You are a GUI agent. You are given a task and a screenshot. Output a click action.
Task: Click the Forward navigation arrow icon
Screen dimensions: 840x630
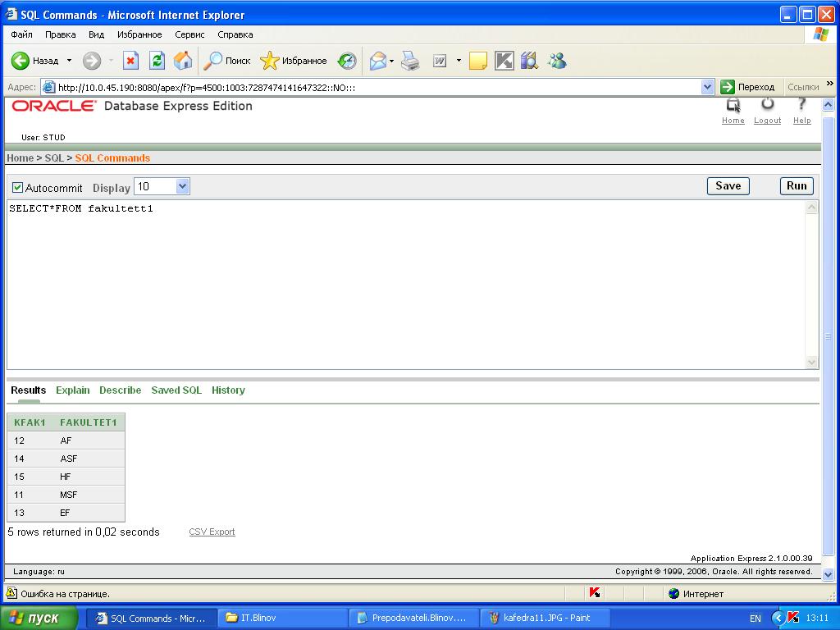92,61
